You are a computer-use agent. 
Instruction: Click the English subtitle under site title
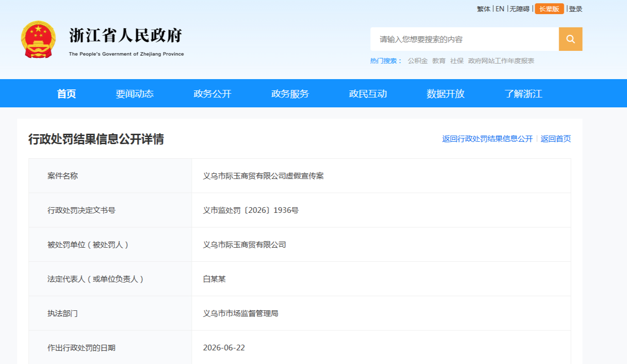coord(126,54)
